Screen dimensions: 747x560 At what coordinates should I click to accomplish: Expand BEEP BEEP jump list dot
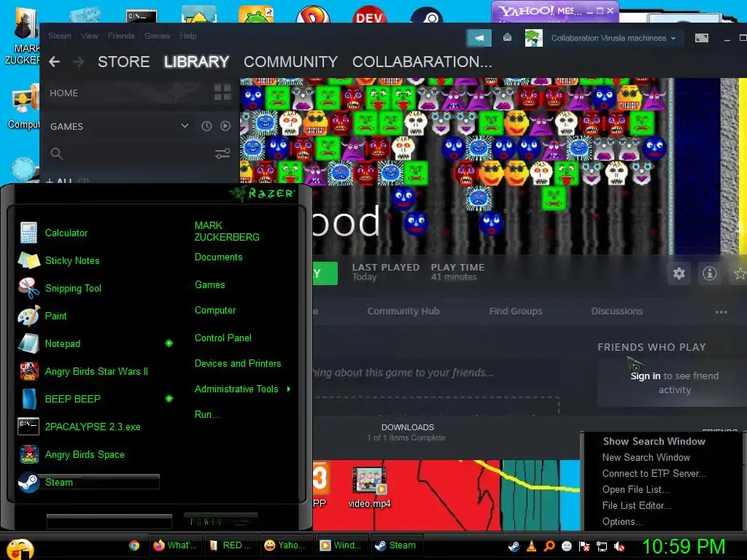(169, 399)
